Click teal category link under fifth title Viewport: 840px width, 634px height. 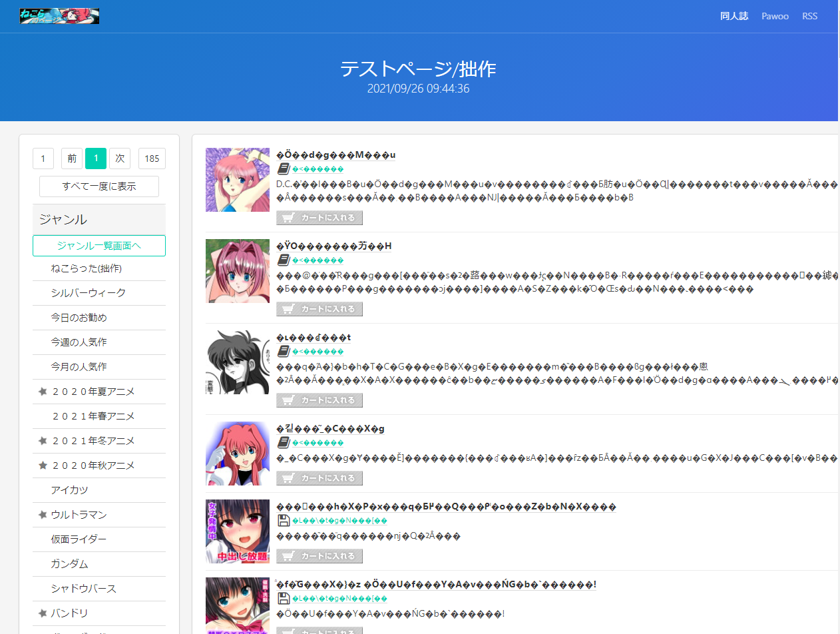click(x=339, y=521)
